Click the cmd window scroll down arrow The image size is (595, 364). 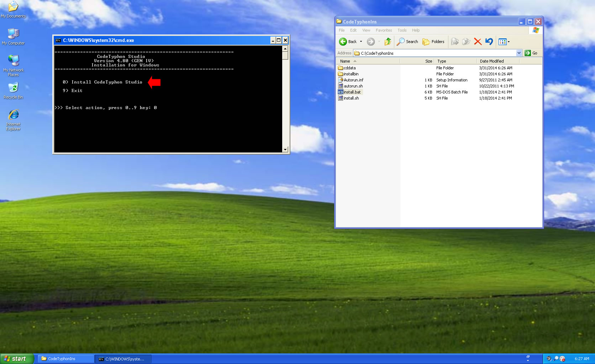(285, 150)
